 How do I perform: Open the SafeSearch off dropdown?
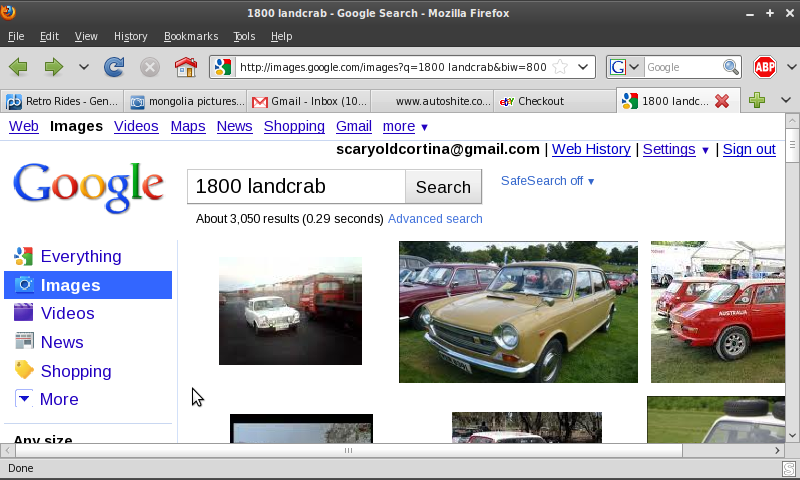pos(547,181)
